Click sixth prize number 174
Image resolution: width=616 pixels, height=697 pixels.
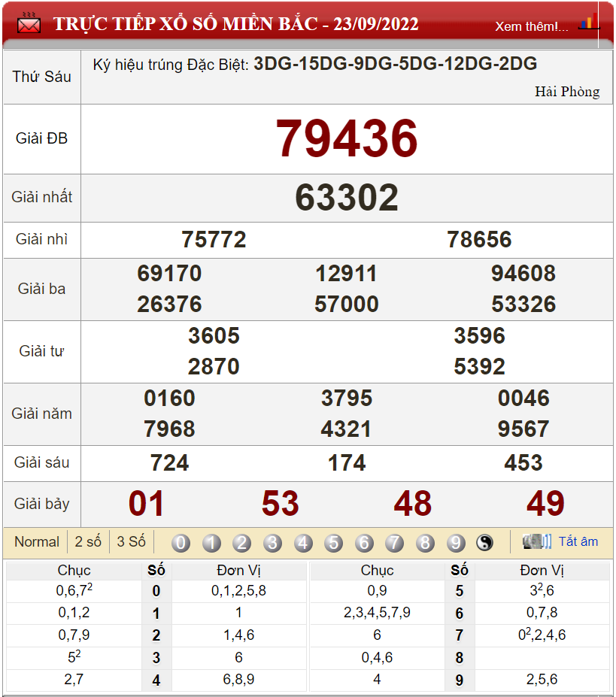coord(347,463)
